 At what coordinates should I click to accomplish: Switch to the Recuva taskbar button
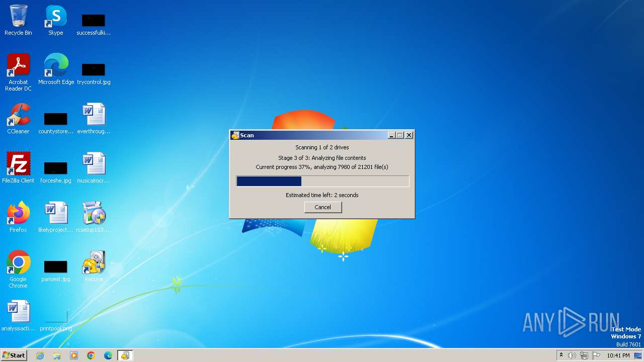pyautogui.click(x=125, y=355)
